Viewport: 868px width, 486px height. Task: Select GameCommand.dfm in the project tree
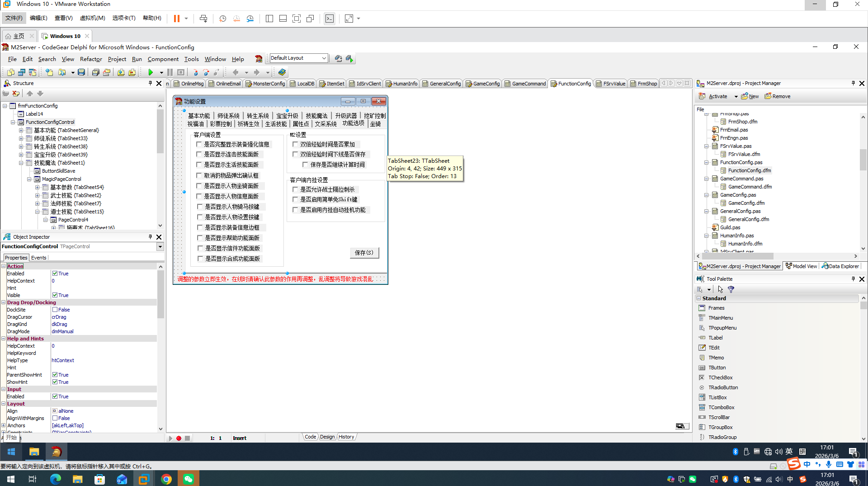point(750,187)
